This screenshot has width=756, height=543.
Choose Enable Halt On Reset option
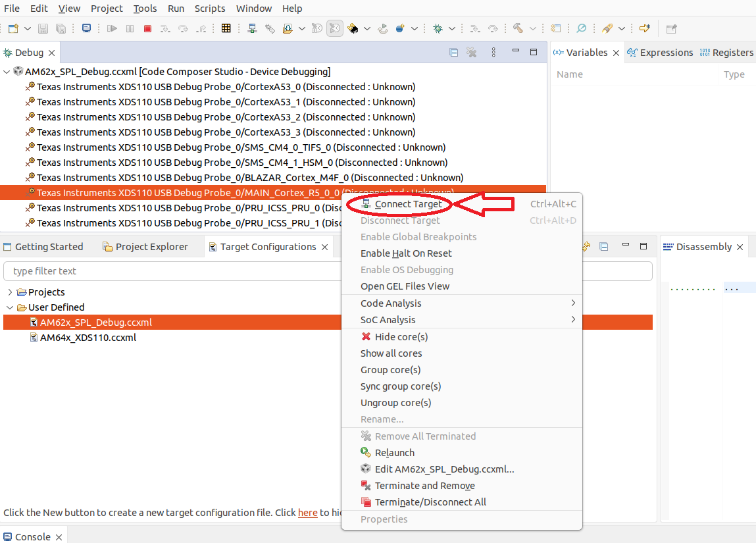(406, 253)
